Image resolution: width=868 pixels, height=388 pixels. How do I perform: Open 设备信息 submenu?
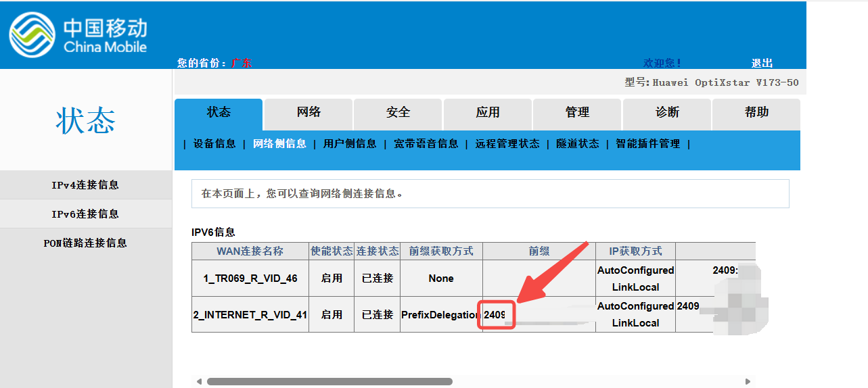pos(214,144)
